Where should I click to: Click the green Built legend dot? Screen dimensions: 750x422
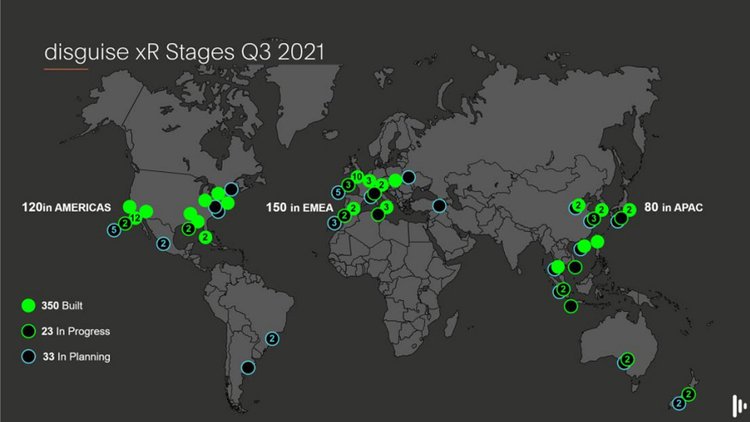pyautogui.click(x=29, y=306)
